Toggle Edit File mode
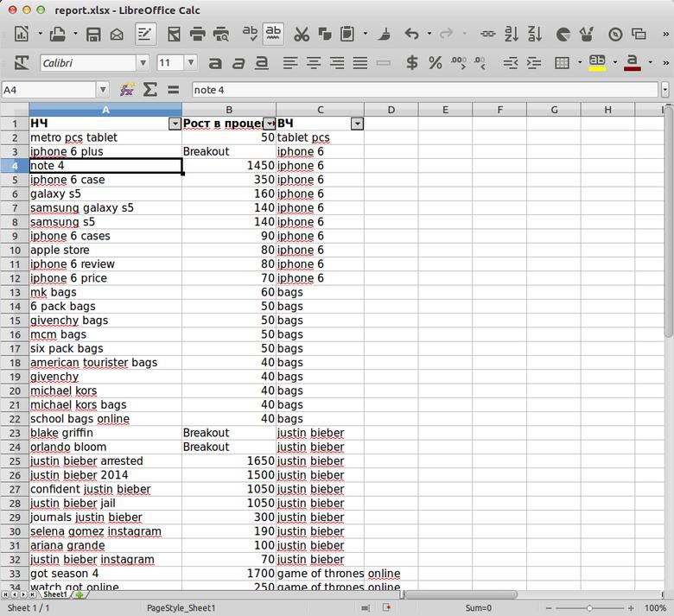 [145, 34]
